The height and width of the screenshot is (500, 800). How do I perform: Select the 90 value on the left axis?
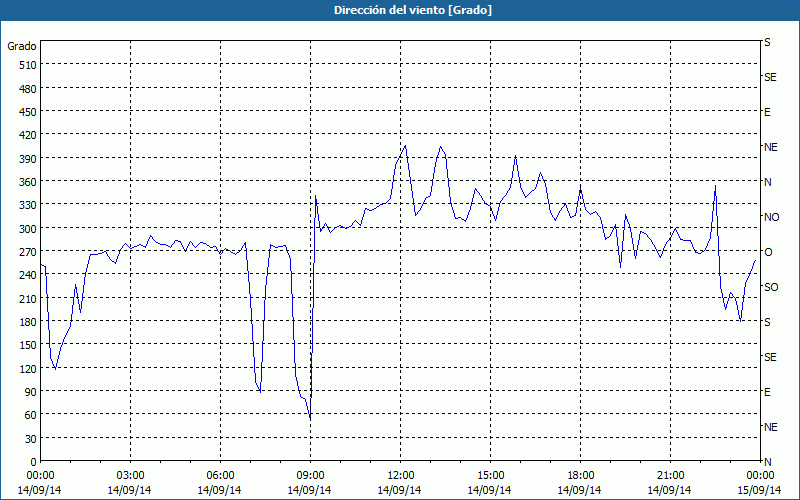31,392
